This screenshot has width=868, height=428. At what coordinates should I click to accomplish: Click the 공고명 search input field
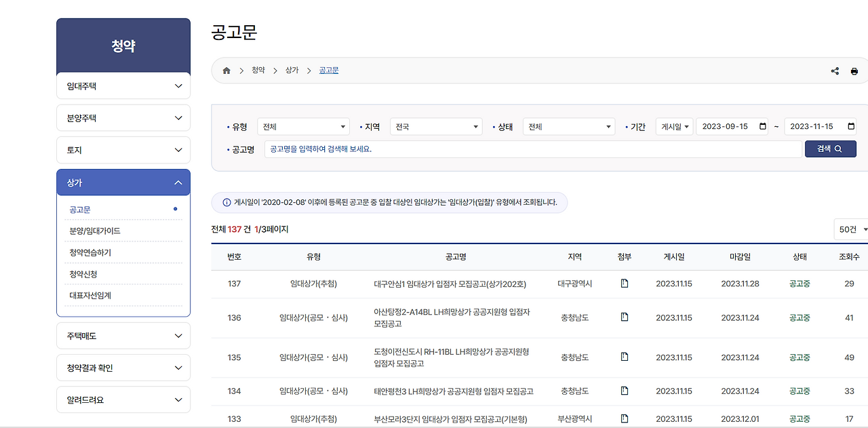click(475, 149)
